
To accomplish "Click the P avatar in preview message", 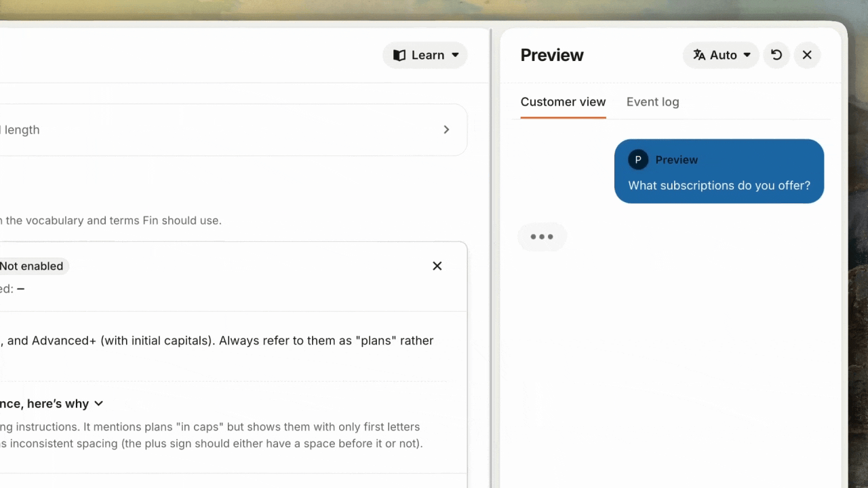I will pos(637,160).
